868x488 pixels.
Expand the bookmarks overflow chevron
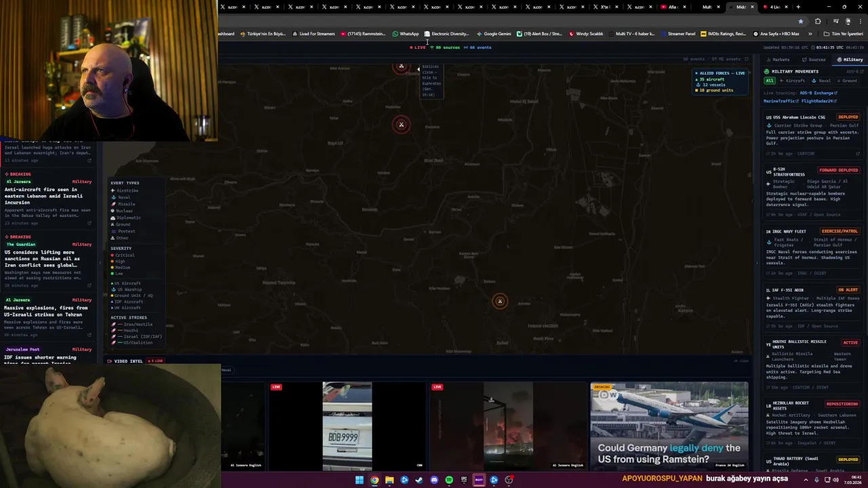click(810, 33)
